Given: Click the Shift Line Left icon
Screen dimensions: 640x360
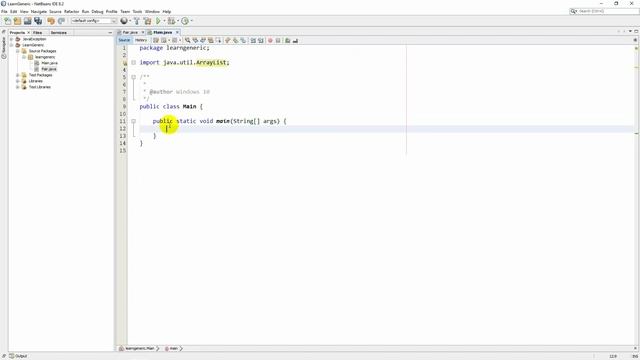Looking at the screenshot, I should (253, 40).
